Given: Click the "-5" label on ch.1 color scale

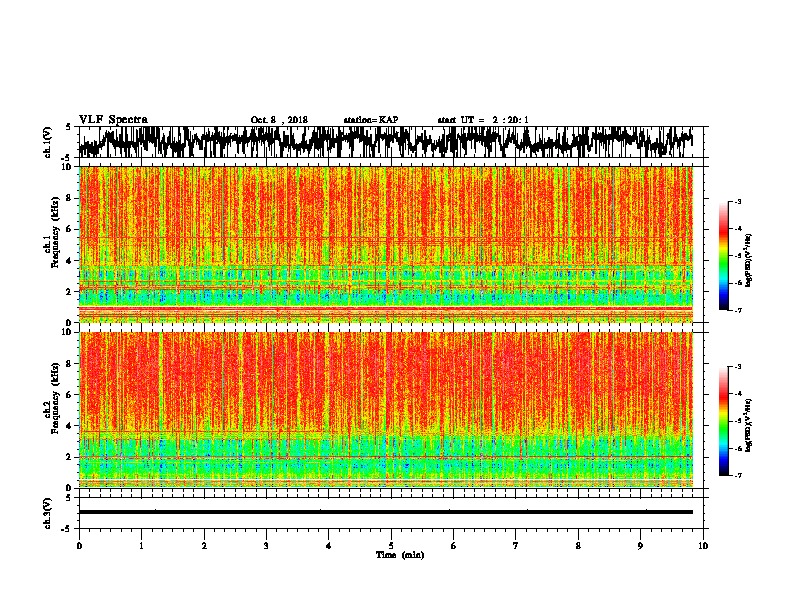Looking at the screenshot, I should pyautogui.click(x=737, y=256).
